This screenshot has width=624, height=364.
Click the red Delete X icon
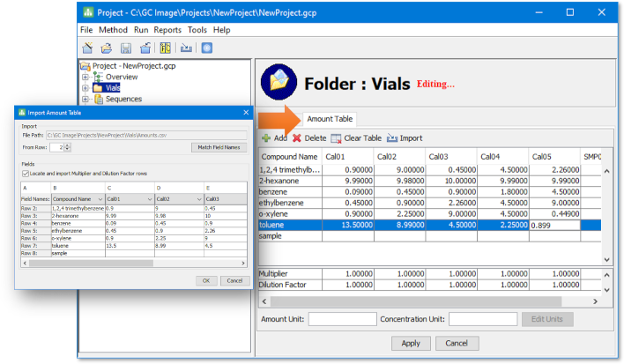(297, 138)
